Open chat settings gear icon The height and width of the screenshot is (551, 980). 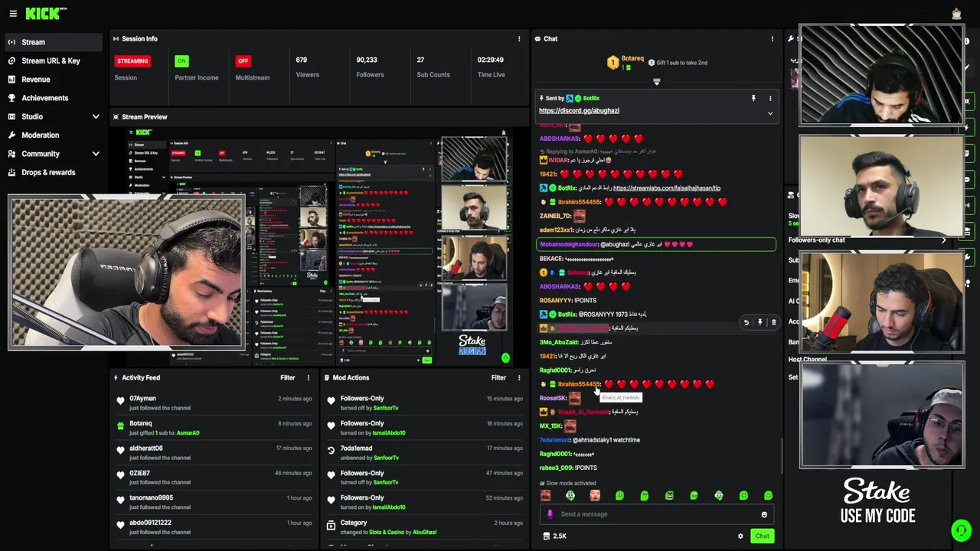point(740,536)
